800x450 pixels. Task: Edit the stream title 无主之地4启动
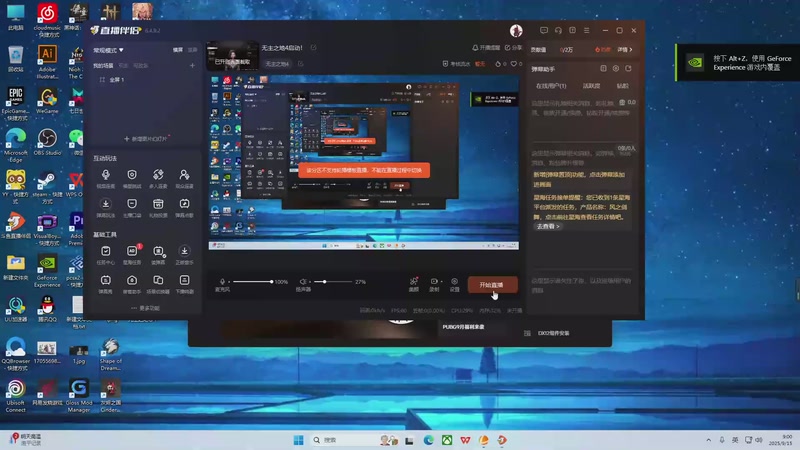[313, 47]
